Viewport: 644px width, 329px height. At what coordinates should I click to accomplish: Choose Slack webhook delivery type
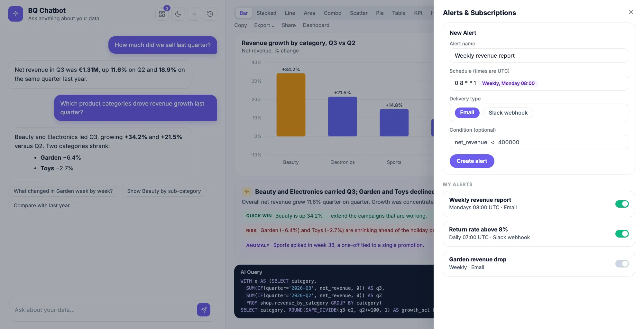[x=508, y=113]
